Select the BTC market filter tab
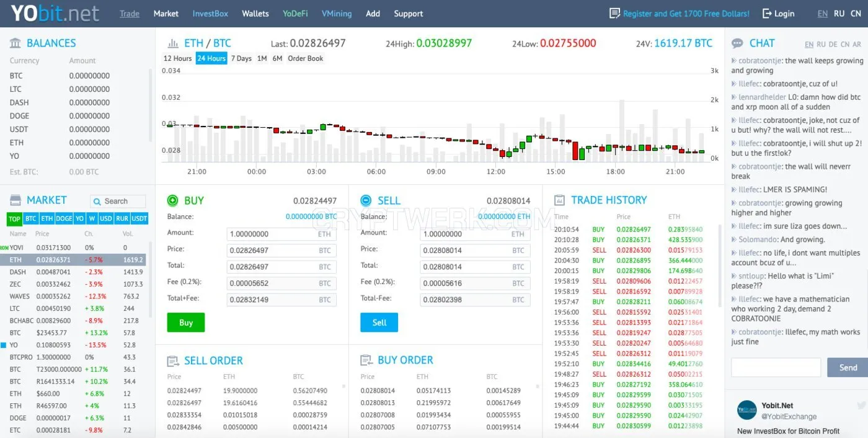868x438 pixels. (31, 219)
